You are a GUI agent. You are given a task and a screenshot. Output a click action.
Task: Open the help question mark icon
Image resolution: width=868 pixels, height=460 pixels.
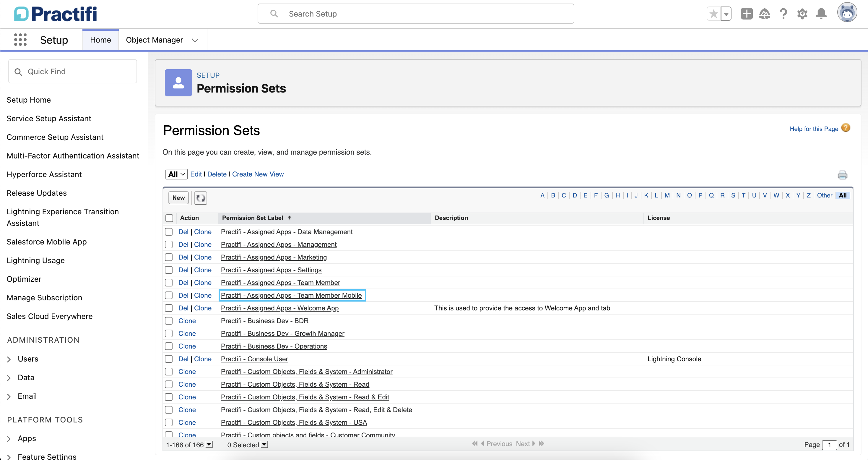pos(783,14)
